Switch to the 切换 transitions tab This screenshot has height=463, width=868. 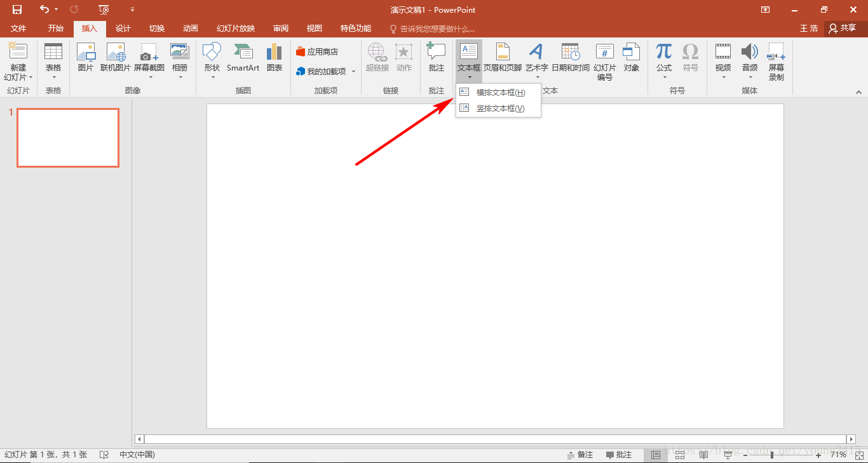pos(157,29)
